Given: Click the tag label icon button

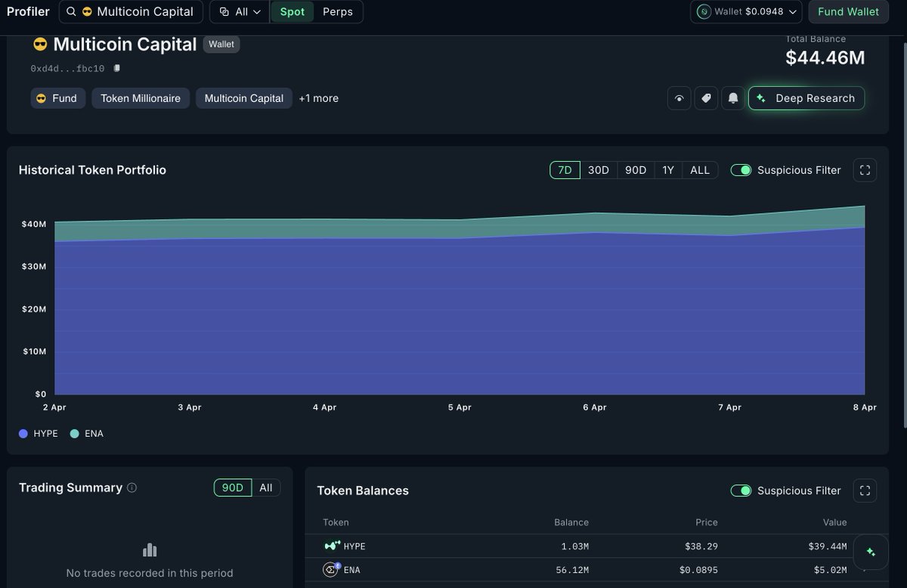Looking at the screenshot, I should click(x=706, y=98).
